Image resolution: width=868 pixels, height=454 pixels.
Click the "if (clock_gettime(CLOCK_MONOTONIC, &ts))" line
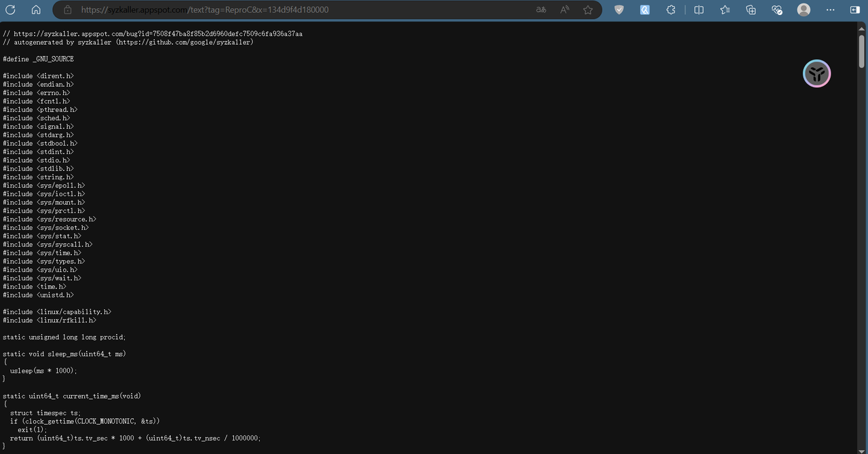tap(85, 421)
